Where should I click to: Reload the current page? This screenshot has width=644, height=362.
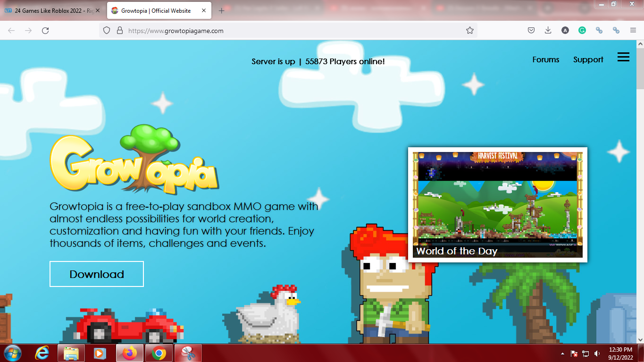tap(45, 30)
